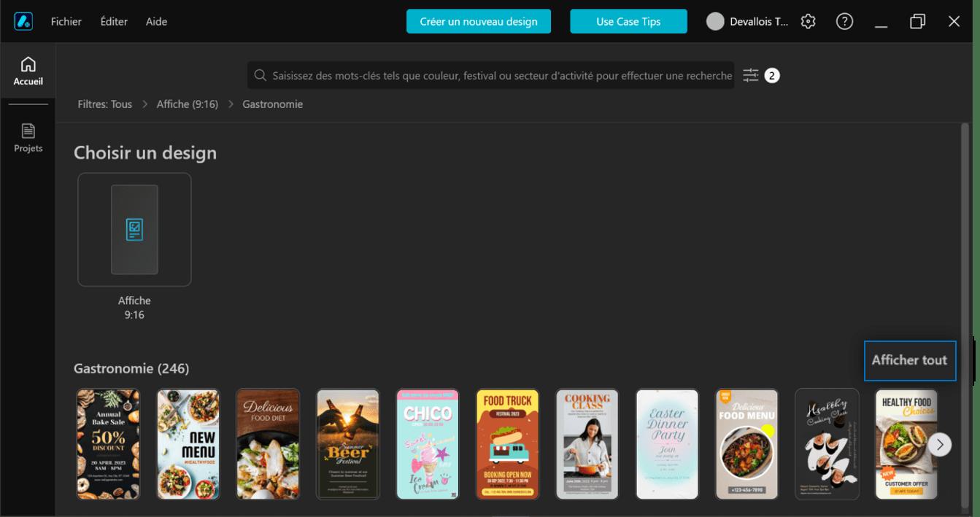Click the filter count badge 2
The image size is (980, 517).
click(772, 75)
